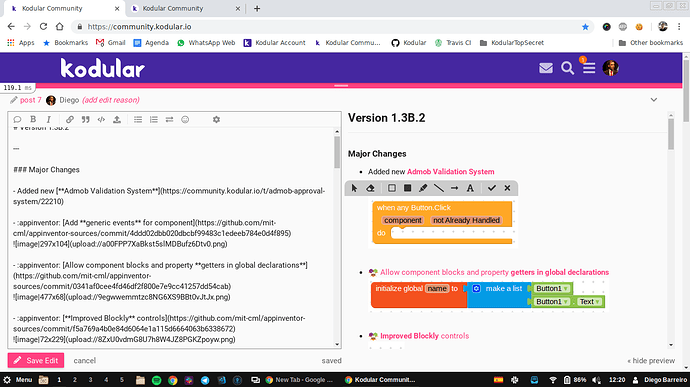The width and height of the screenshot is (690, 387).
Task: Open the emoji picker in editor
Action: (x=185, y=119)
